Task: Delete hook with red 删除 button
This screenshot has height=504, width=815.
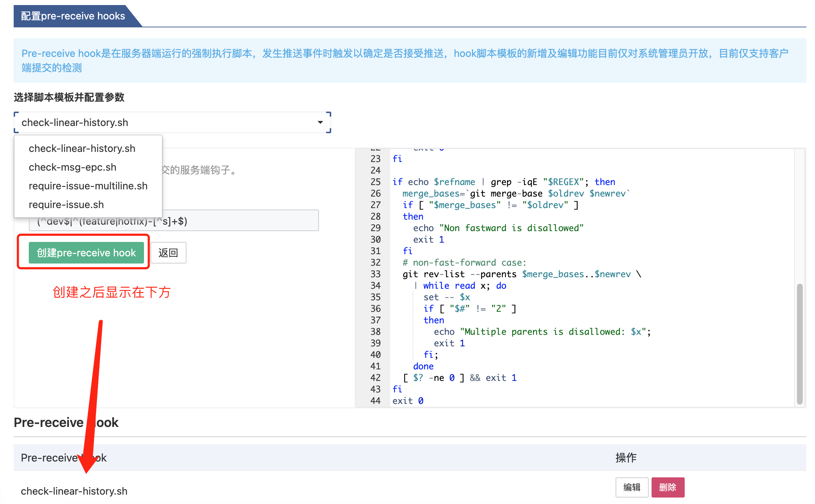Action: coord(667,487)
